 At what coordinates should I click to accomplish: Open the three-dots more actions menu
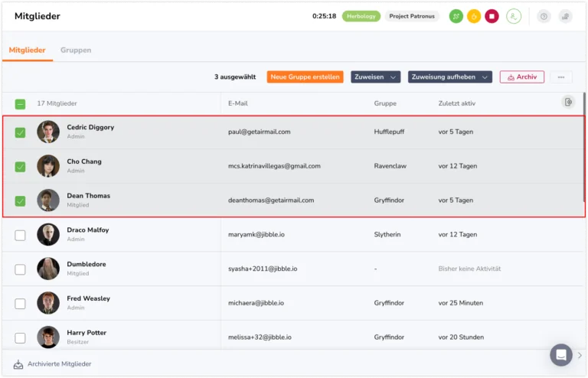[561, 77]
